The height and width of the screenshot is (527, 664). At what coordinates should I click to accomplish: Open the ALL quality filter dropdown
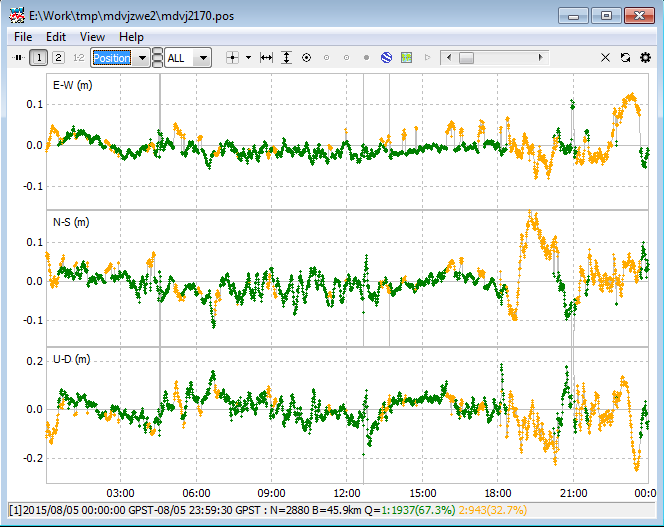204,58
